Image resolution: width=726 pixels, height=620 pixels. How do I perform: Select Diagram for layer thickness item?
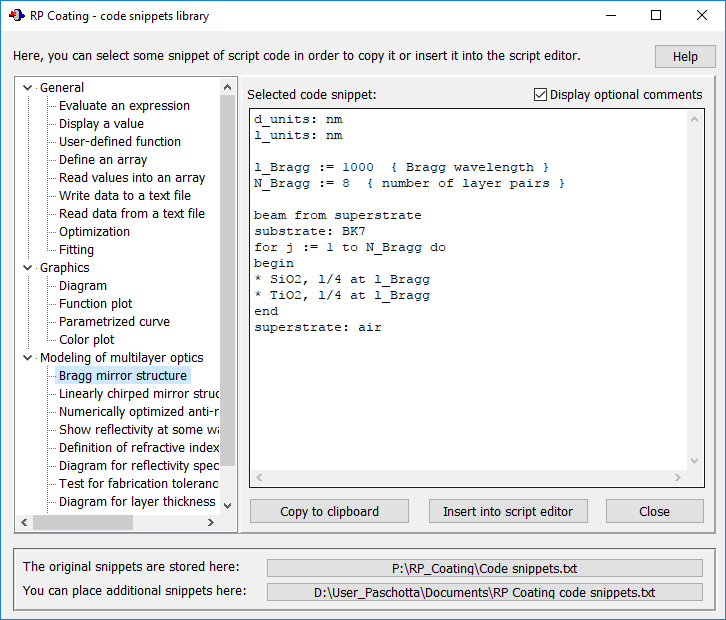(137, 501)
